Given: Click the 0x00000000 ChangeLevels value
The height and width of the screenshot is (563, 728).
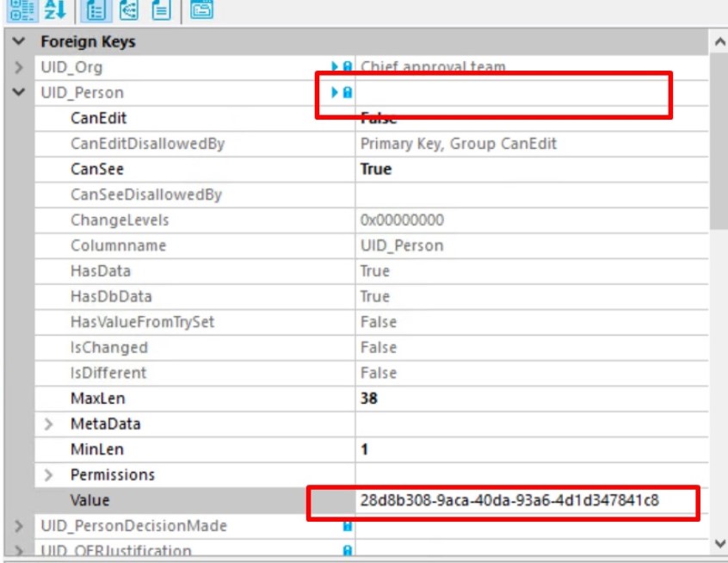Looking at the screenshot, I should pos(402,220).
